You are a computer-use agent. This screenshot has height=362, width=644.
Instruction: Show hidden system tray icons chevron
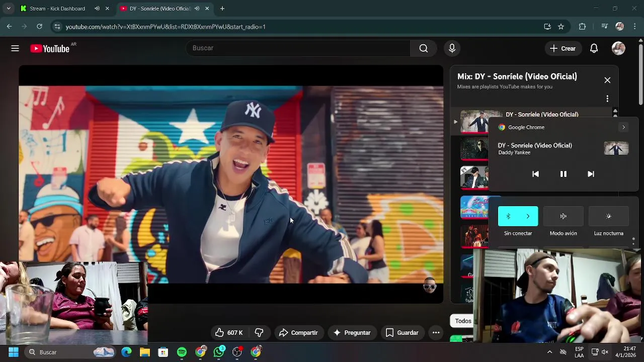pos(549,352)
